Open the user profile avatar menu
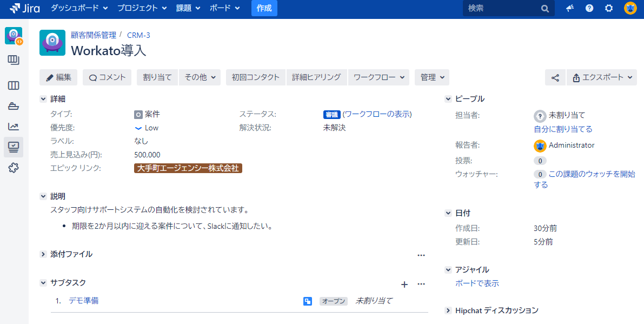Screen dimensions: 644x324 [x=630, y=8]
